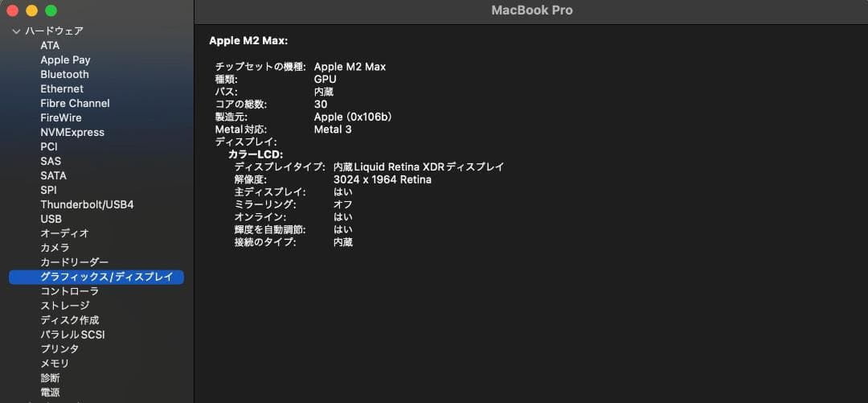Click the 3024 x 1964 Retina resolution
This screenshot has height=403, width=868.
pyautogui.click(x=383, y=179)
